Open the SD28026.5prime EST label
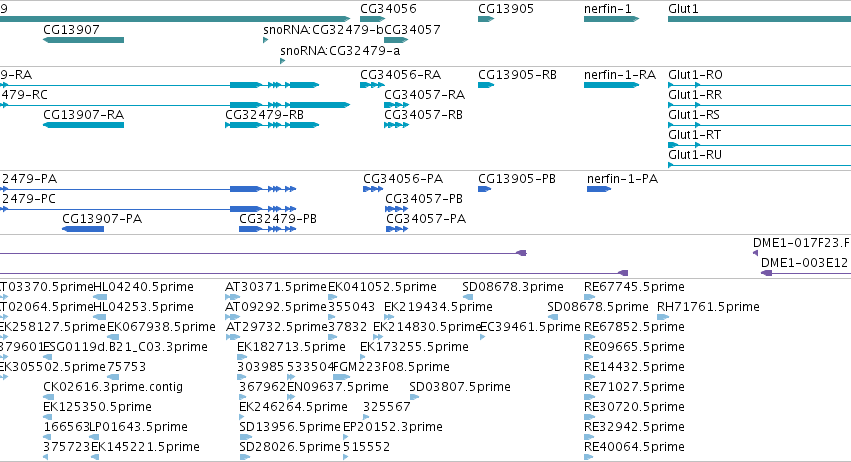851x462 pixels. 290,447
